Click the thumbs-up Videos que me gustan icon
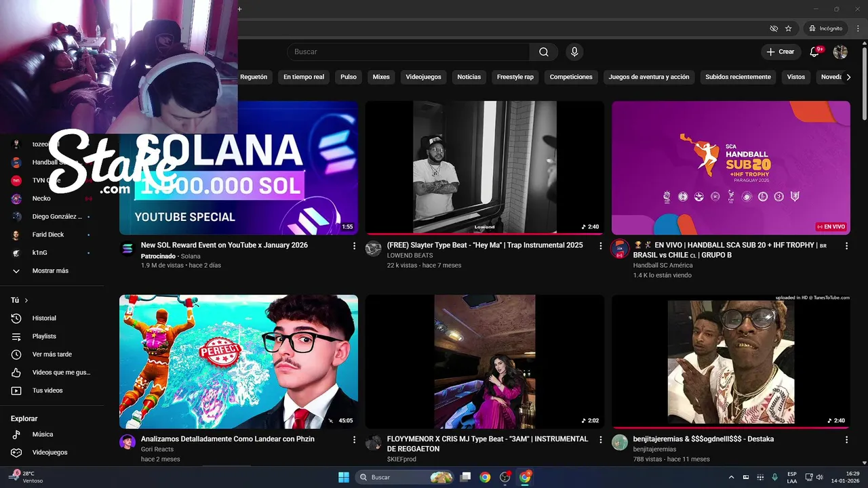 [x=17, y=373]
